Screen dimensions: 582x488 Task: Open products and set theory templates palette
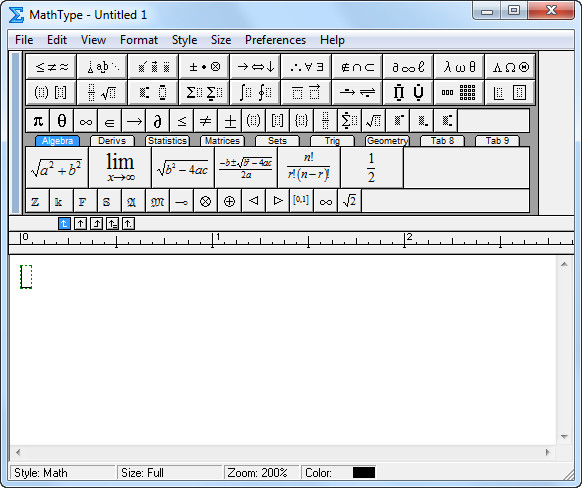pyautogui.click(x=408, y=92)
